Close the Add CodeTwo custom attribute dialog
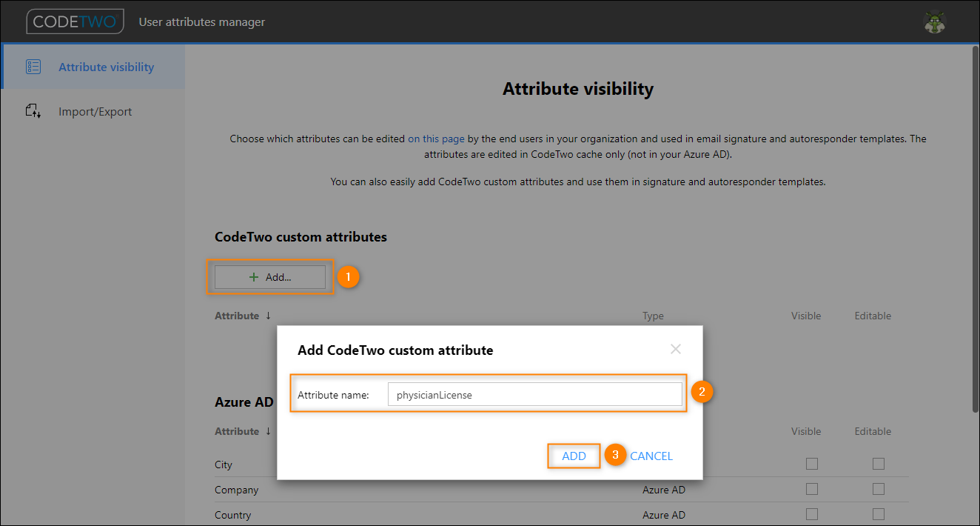This screenshot has height=526, width=980. click(x=675, y=349)
